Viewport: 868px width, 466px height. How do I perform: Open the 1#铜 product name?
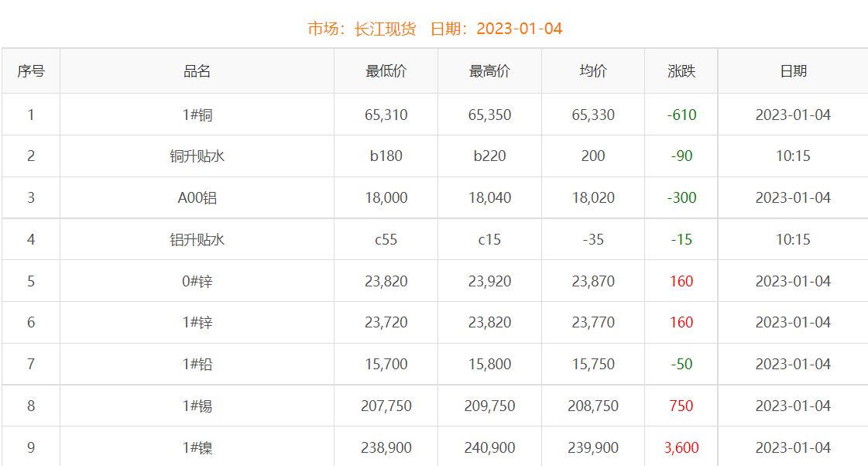(x=197, y=115)
